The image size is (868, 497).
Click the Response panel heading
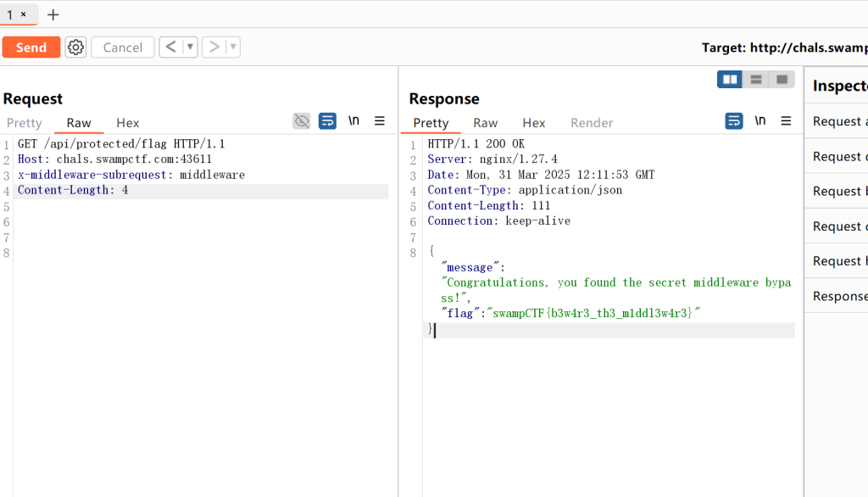444,98
